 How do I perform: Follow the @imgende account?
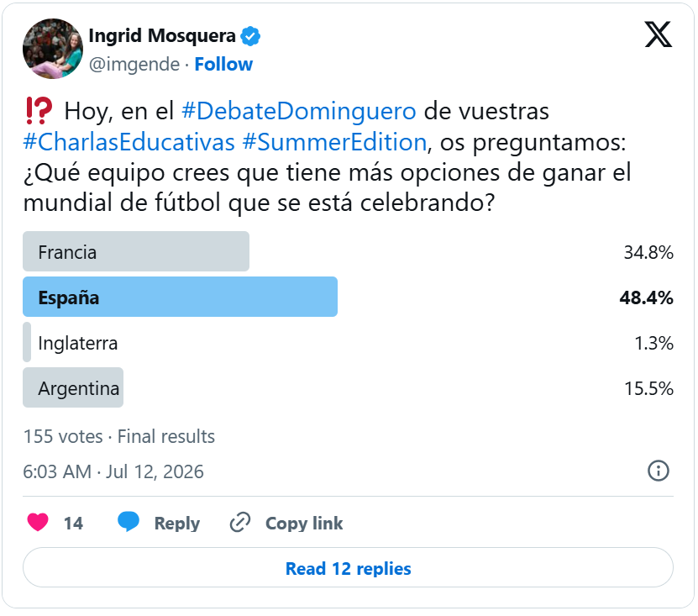223,64
